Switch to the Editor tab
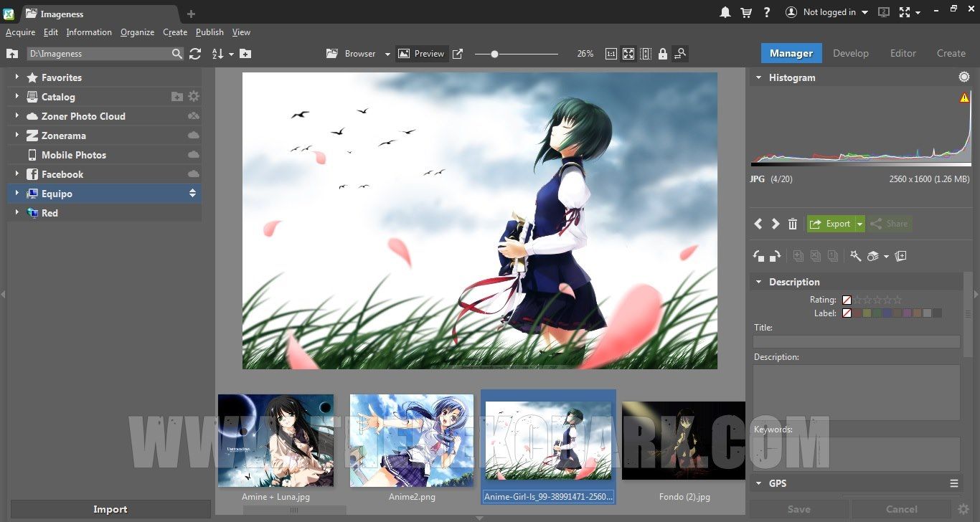980x522 pixels. coord(903,53)
